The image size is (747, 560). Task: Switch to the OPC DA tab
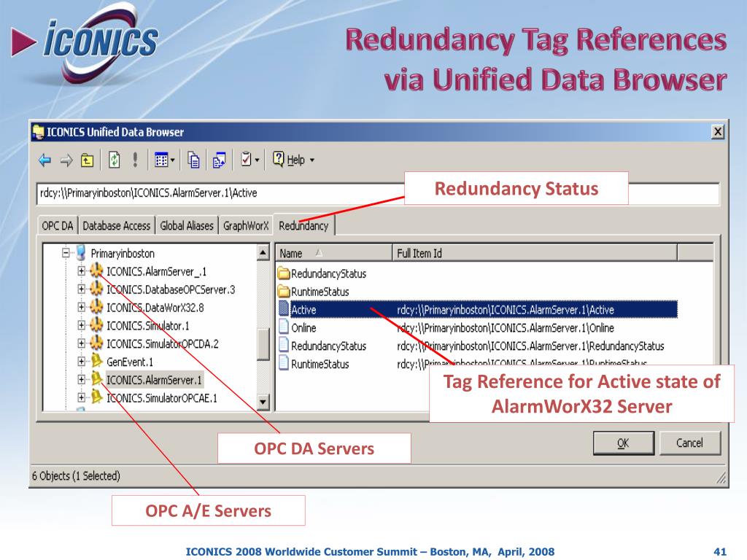pyautogui.click(x=58, y=226)
